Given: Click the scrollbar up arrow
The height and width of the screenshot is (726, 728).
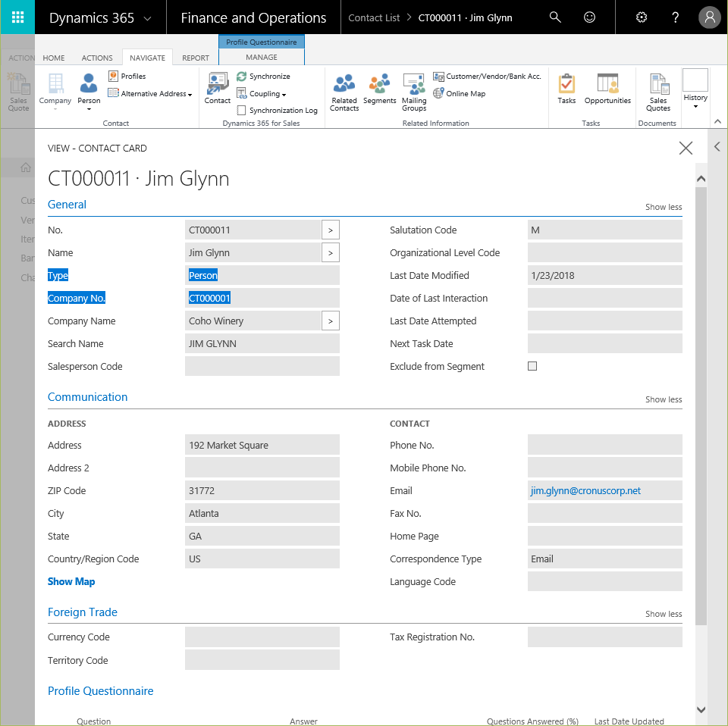Looking at the screenshot, I should click(x=701, y=179).
